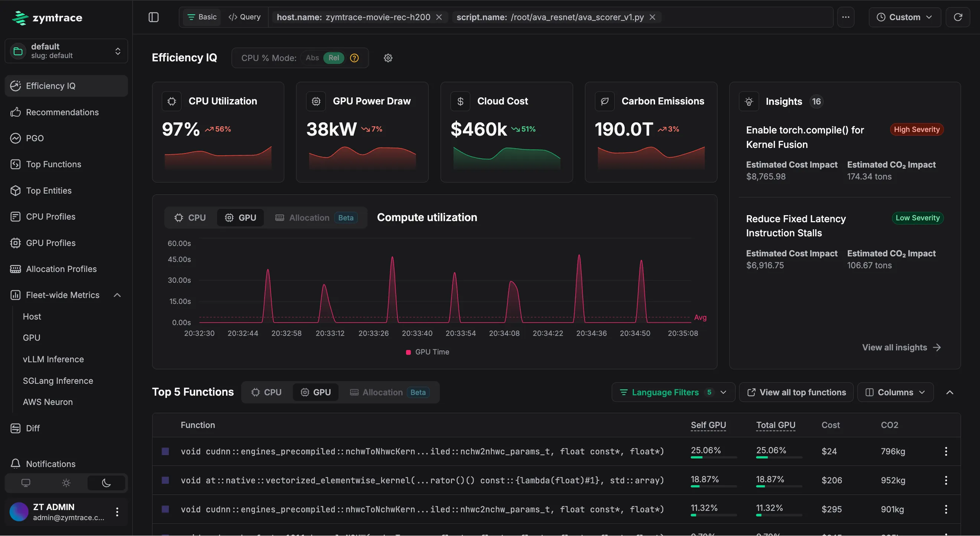Select light theme sun toggle
This screenshot has width=980, height=536.
(66, 483)
